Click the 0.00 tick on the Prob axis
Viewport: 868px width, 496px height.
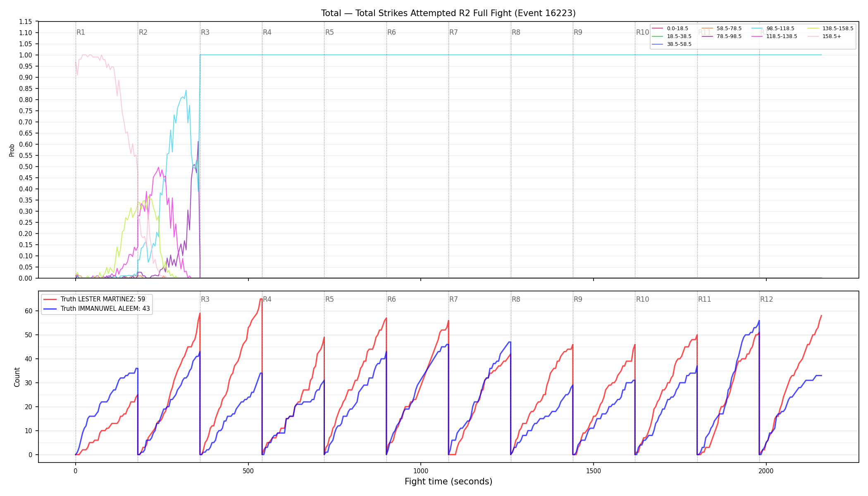pos(25,278)
